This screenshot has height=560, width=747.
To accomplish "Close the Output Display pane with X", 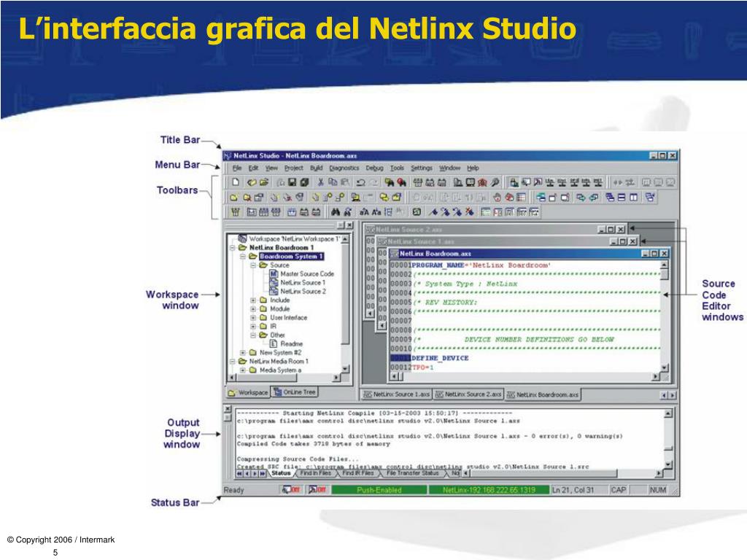I will coord(228,409).
